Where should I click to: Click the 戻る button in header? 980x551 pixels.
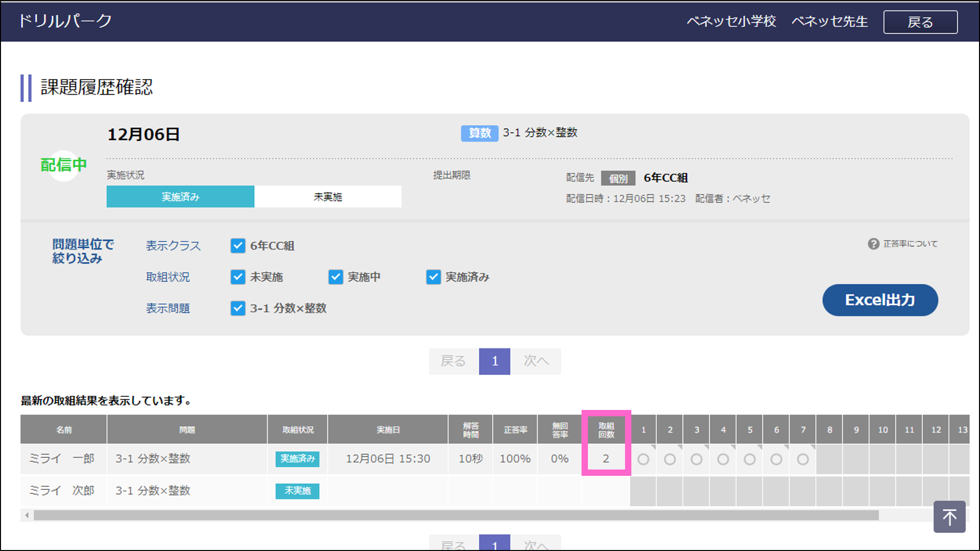(x=920, y=22)
